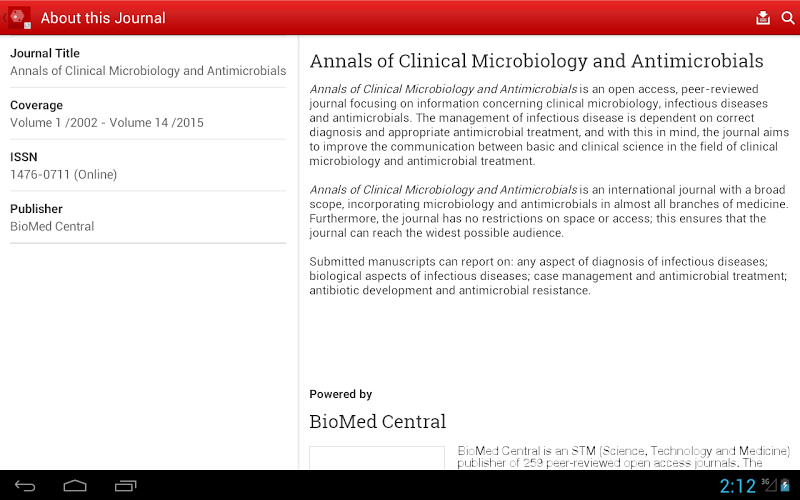800x500 pixels.
Task: Tap the clock showing 2:12
Action: [x=737, y=486]
